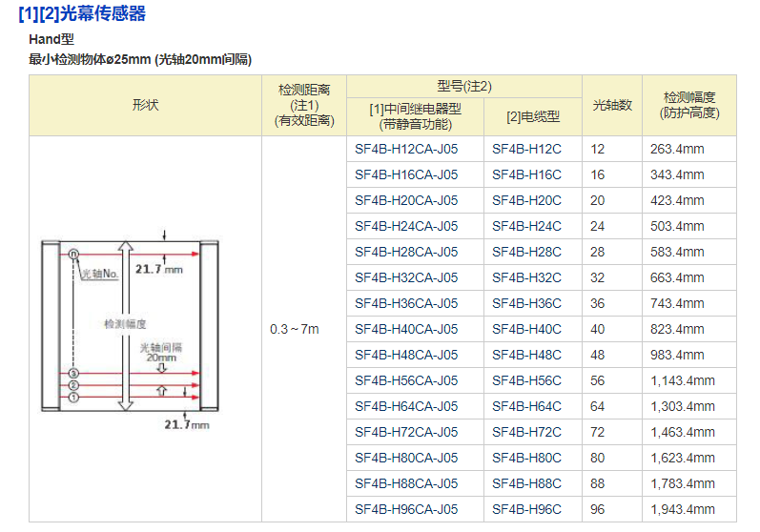760x532 pixels.
Task: Click the 检测幅度 (防护高度) column header
Action: point(689,105)
